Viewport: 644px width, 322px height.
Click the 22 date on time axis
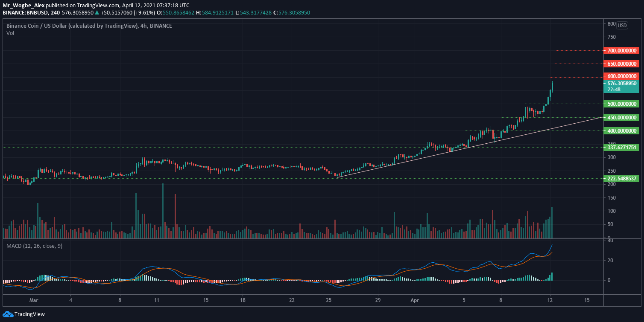[292, 300]
